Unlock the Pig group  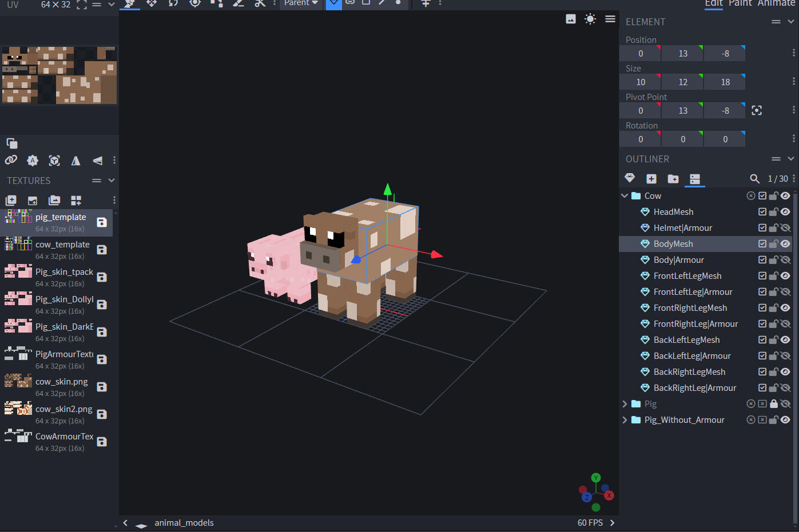coord(773,404)
